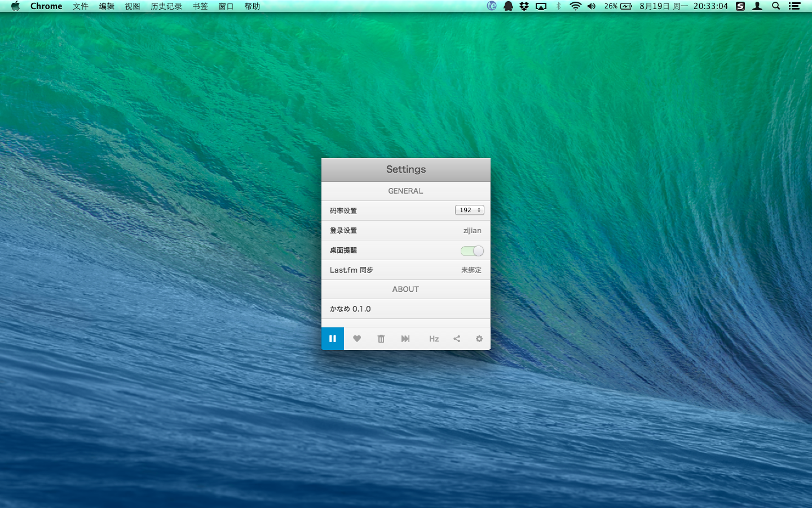Click the 26% battery indicator
This screenshot has height=508, width=812.
pos(618,6)
